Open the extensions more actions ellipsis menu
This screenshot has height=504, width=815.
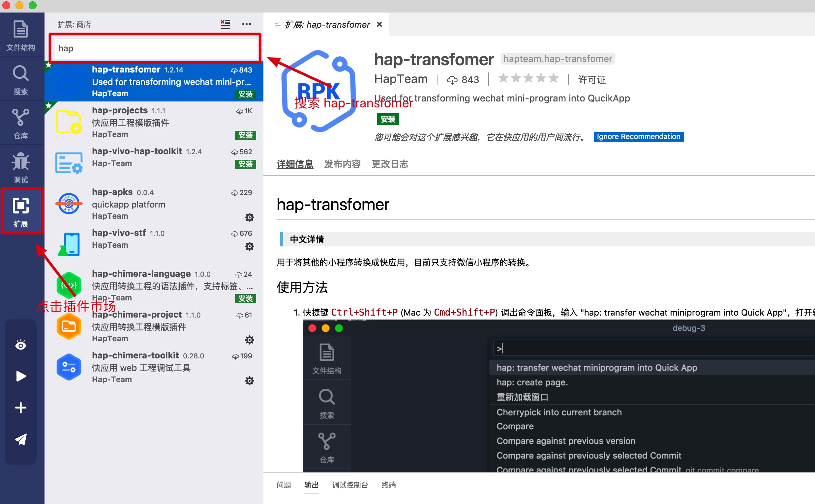pyautogui.click(x=247, y=24)
